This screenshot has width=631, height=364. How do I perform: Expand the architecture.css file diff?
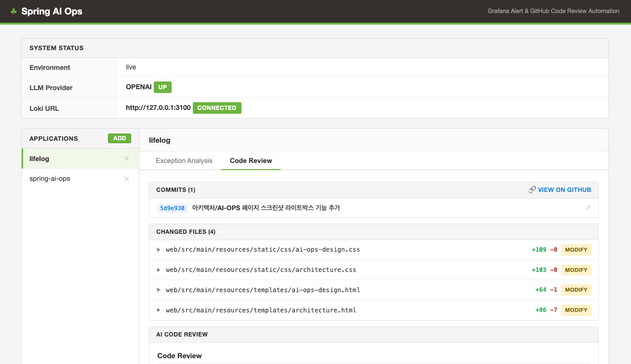159,270
